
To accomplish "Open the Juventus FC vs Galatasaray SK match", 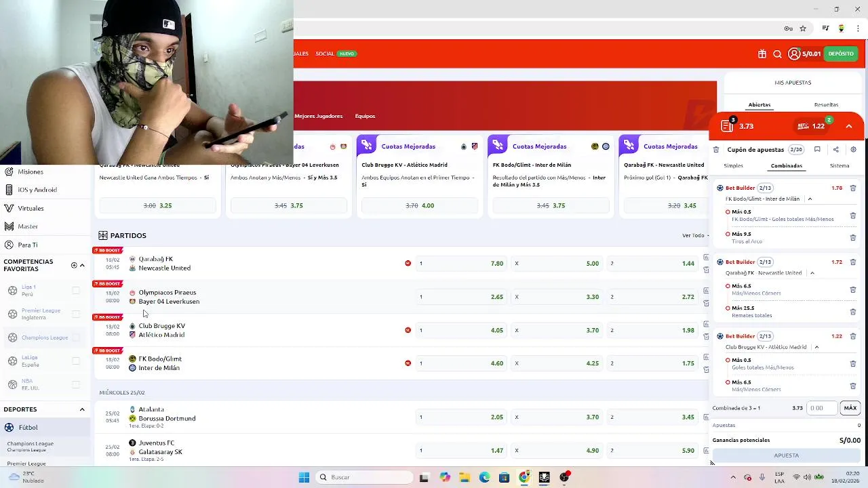I will click(160, 447).
